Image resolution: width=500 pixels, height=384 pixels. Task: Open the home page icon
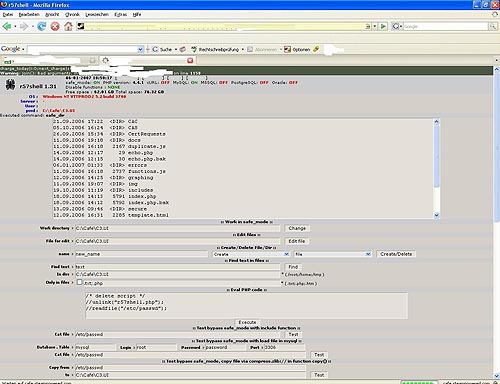tap(68, 26)
